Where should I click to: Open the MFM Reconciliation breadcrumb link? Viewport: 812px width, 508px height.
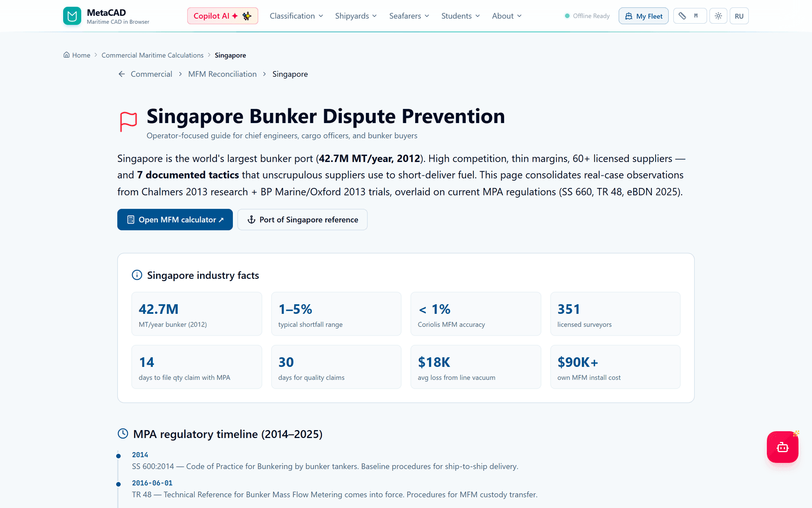click(222, 74)
